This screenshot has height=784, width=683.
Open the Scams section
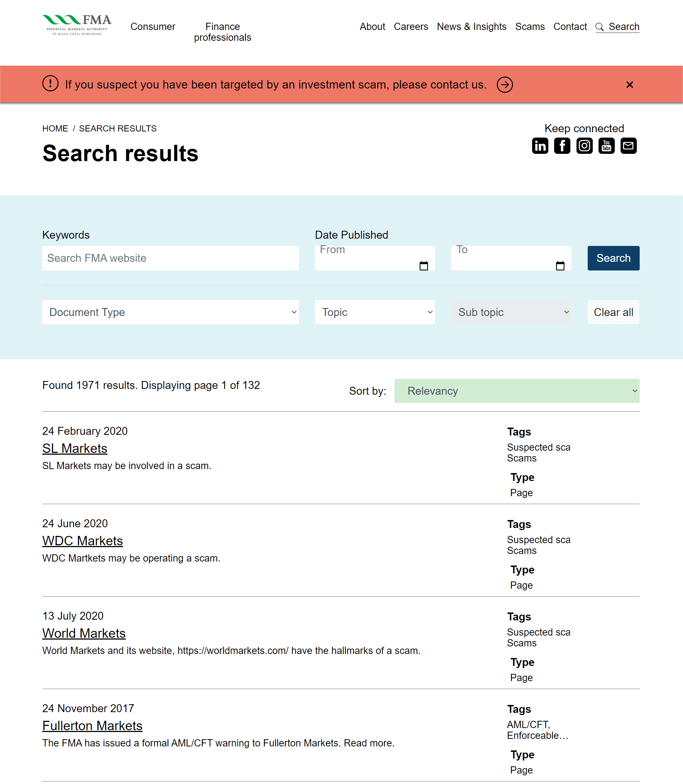pyautogui.click(x=530, y=27)
